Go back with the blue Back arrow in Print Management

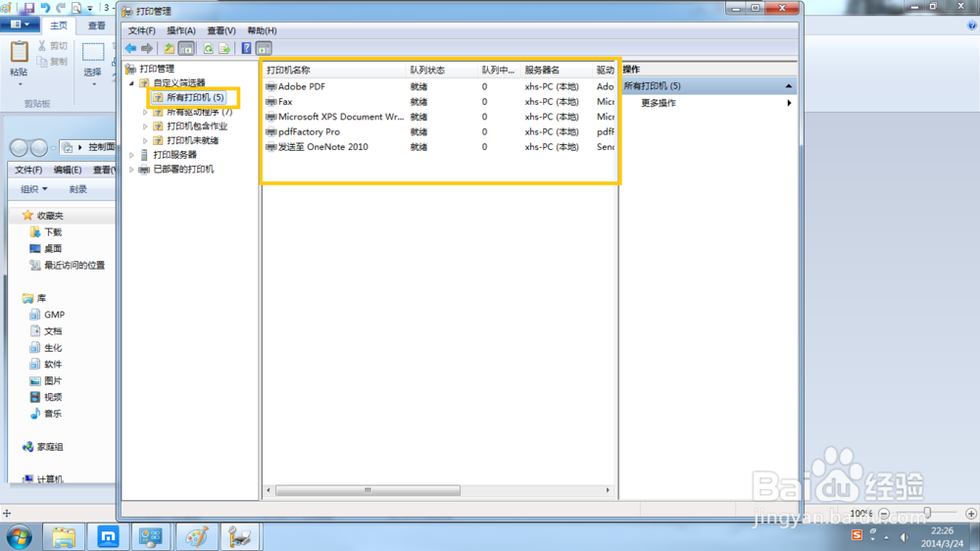click(130, 48)
